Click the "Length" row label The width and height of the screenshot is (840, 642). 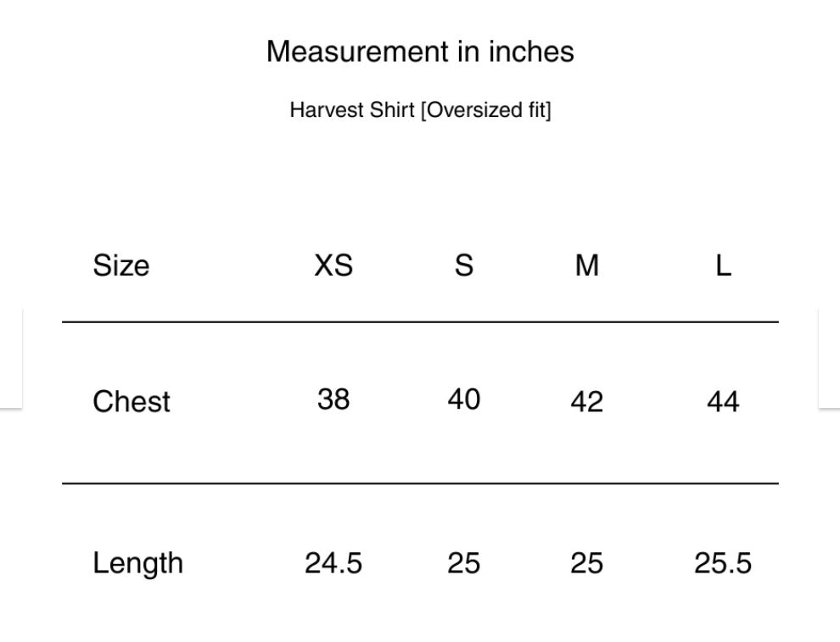[x=137, y=563]
